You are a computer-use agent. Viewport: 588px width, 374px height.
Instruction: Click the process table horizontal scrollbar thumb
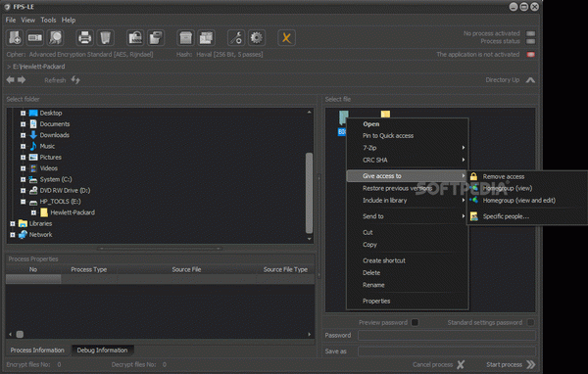20,334
